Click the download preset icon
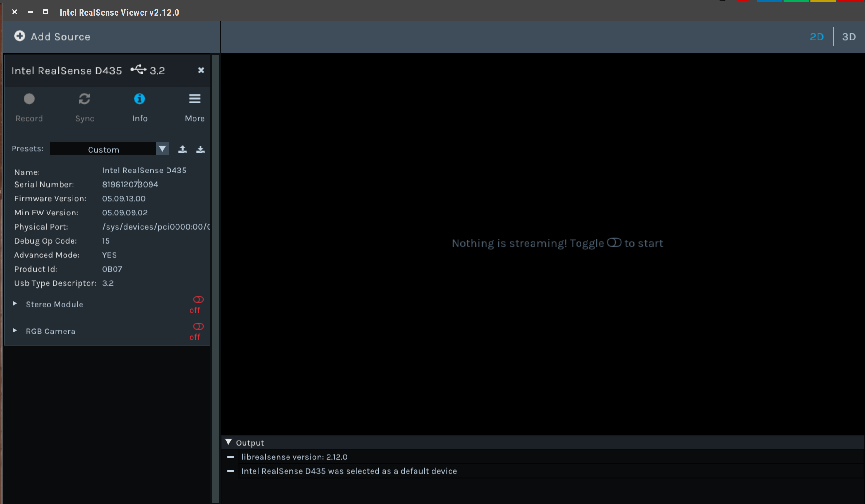The image size is (865, 504). [201, 149]
